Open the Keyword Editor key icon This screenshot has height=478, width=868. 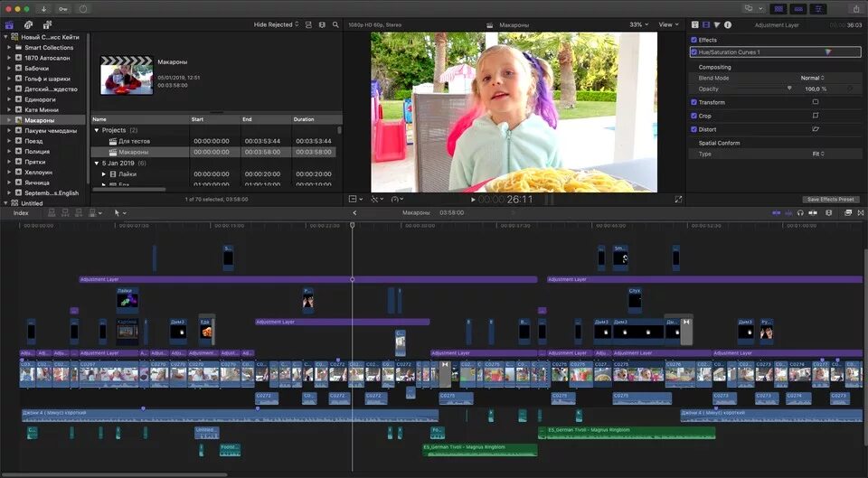tap(63, 9)
